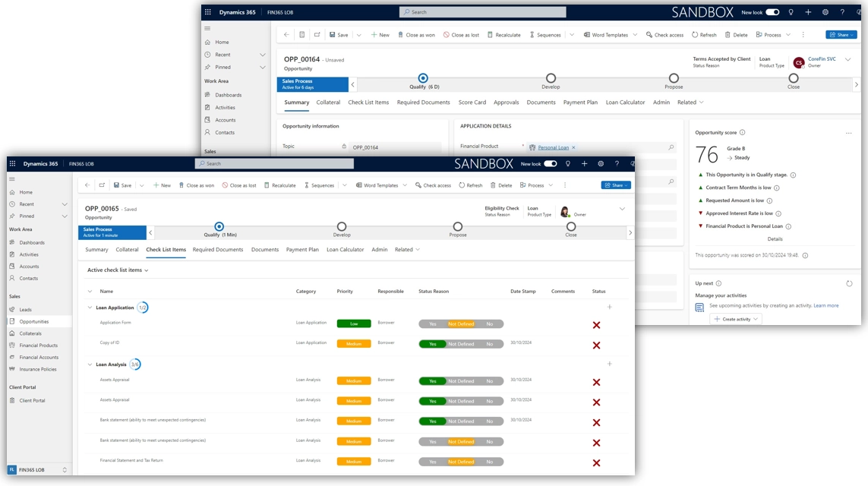
Task: Open the Loan Calculator tab in front window
Action: click(345, 250)
